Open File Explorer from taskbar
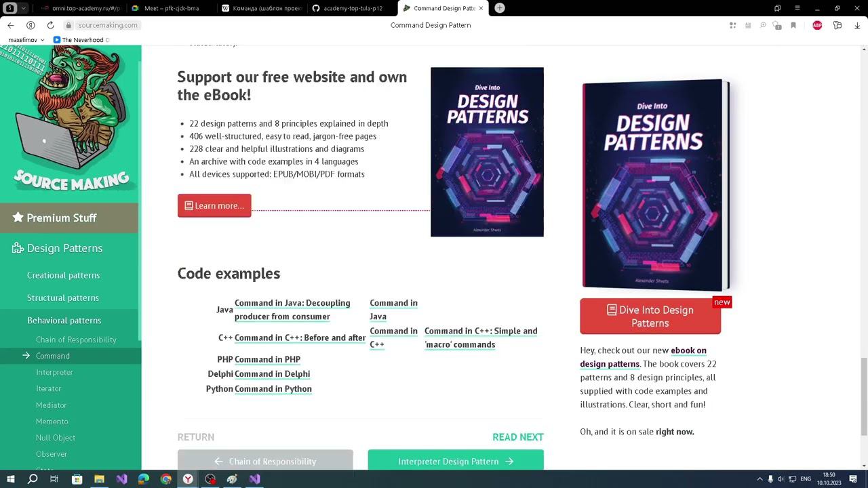The image size is (868, 488). pos(99,479)
